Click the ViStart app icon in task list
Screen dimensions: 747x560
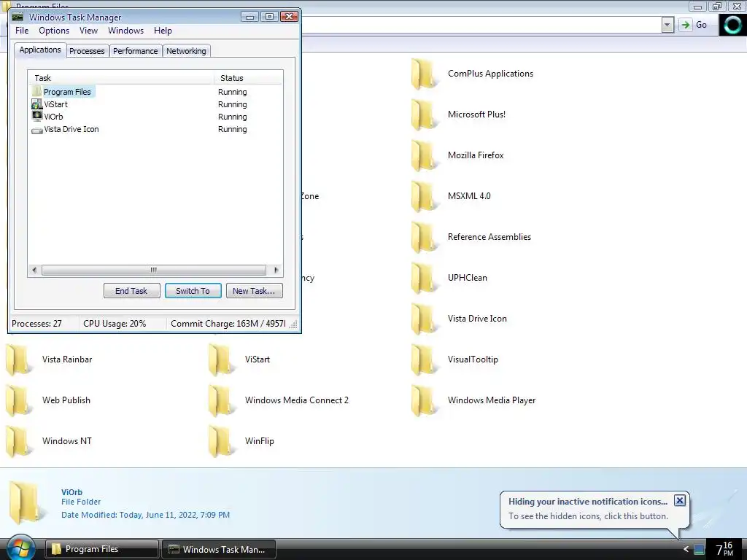tap(36, 104)
